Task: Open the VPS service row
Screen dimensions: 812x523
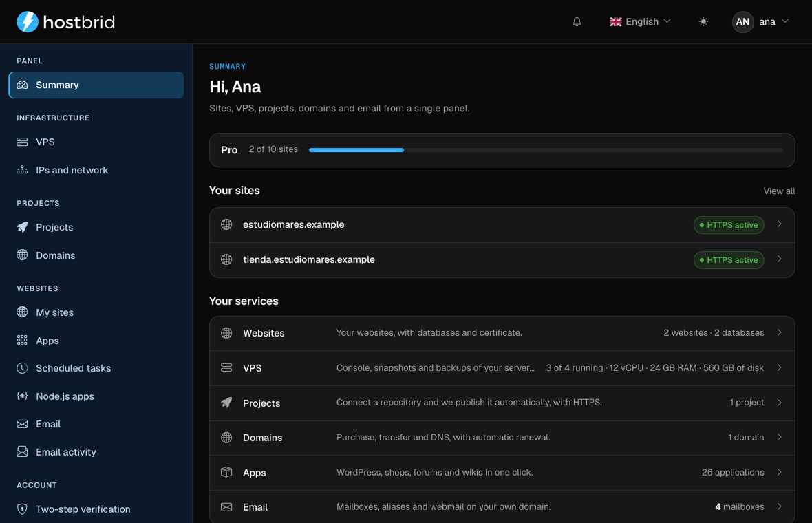Action: click(x=502, y=368)
